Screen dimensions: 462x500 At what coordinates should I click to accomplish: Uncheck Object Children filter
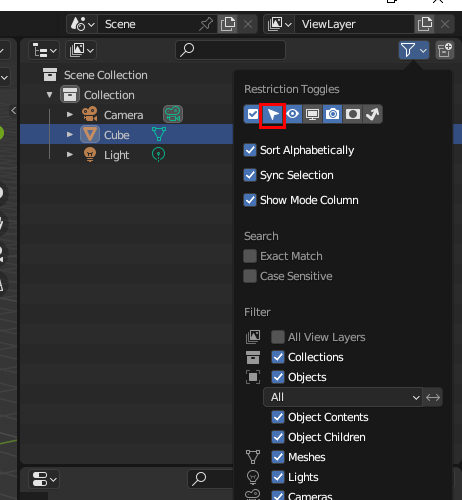pos(278,437)
